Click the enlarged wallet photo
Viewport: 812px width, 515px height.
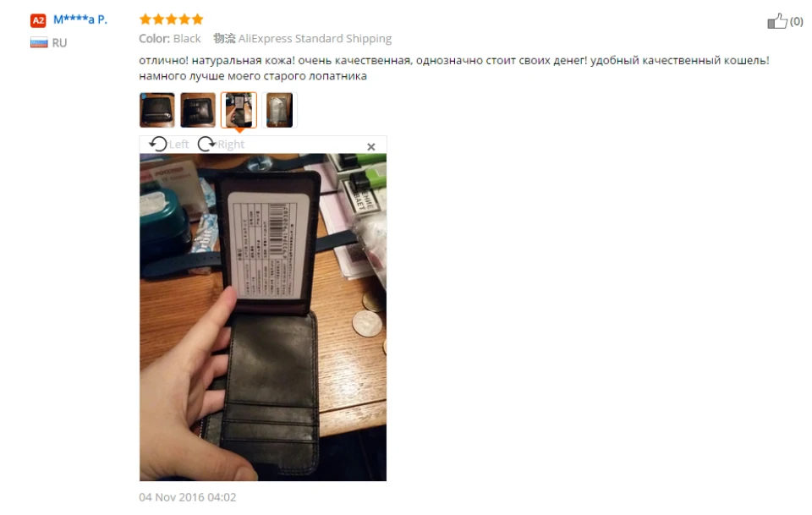(262, 317)
